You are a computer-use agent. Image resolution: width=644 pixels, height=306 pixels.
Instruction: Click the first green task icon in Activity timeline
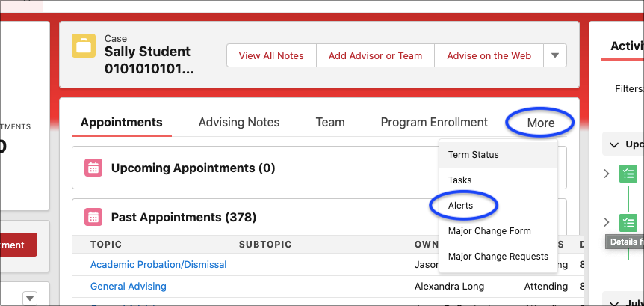tap(628, 174)
